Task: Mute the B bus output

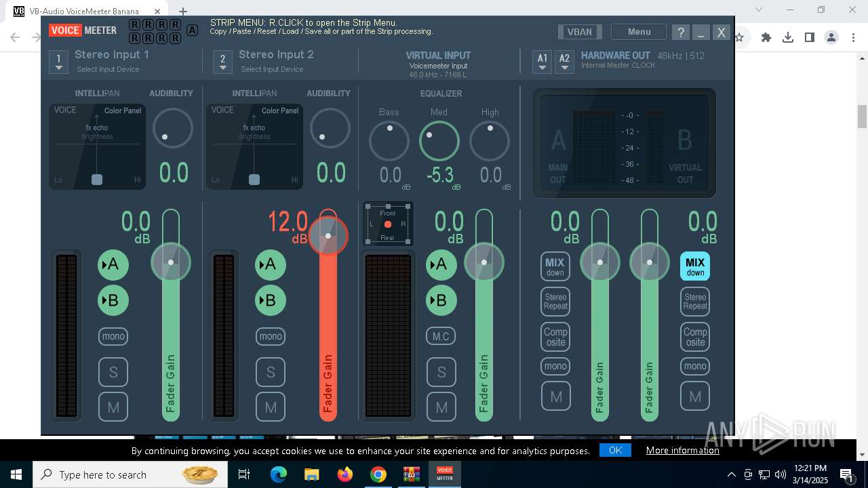Action: [695, 396]
